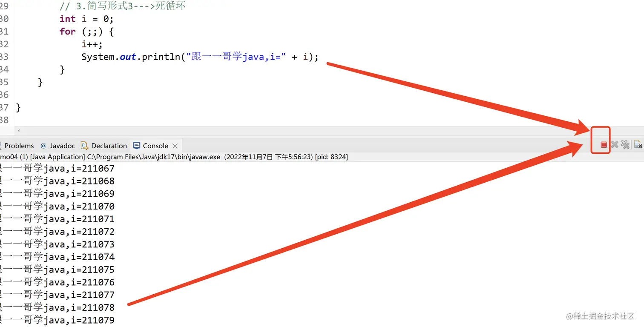Image resolution: width=644 pixels, height=330 pixels.
Task: Click the 'int i = 0;' code line
Action: coord(86,19)
